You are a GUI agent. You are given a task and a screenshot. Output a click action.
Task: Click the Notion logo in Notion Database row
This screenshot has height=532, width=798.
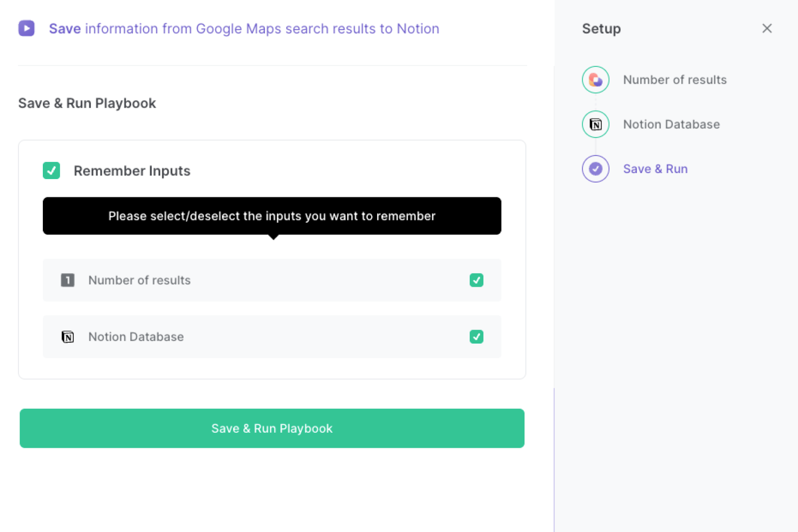tap(68, 337)
